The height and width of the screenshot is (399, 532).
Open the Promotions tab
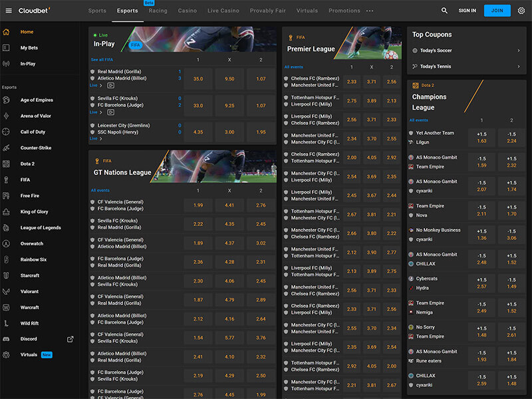(344, 11)
